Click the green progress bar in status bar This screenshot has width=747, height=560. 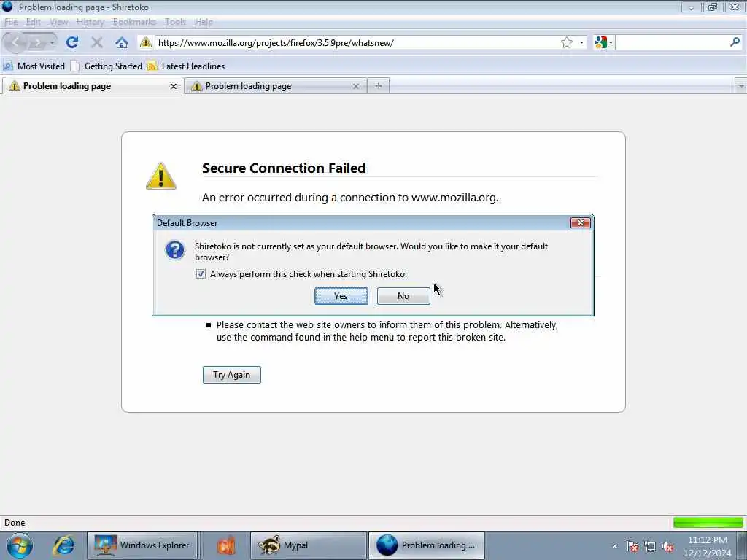pyautogui.click(x=708, y=523)
